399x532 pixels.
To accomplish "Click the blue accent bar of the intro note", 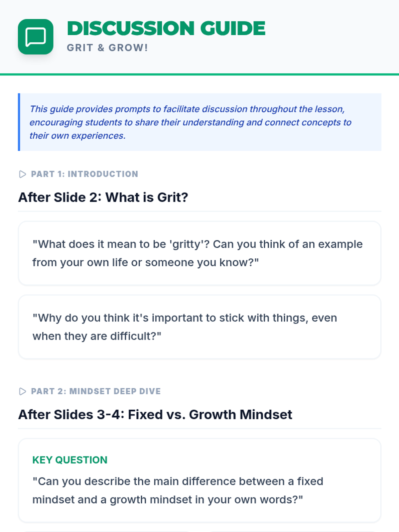I will click(x=19, y=122).
